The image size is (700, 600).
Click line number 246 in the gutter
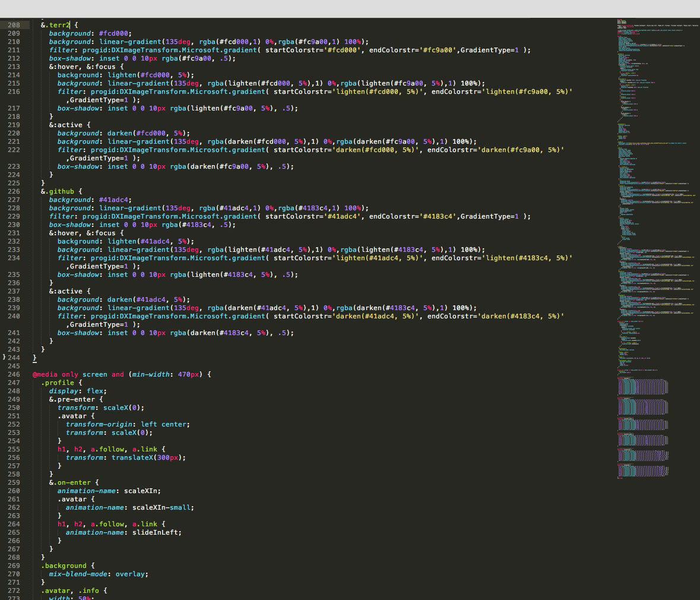pos(14,374)
